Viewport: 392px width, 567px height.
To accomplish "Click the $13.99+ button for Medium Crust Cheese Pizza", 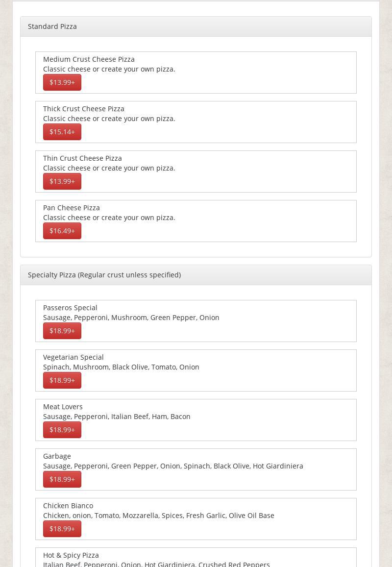I will [x=62, y=82].
